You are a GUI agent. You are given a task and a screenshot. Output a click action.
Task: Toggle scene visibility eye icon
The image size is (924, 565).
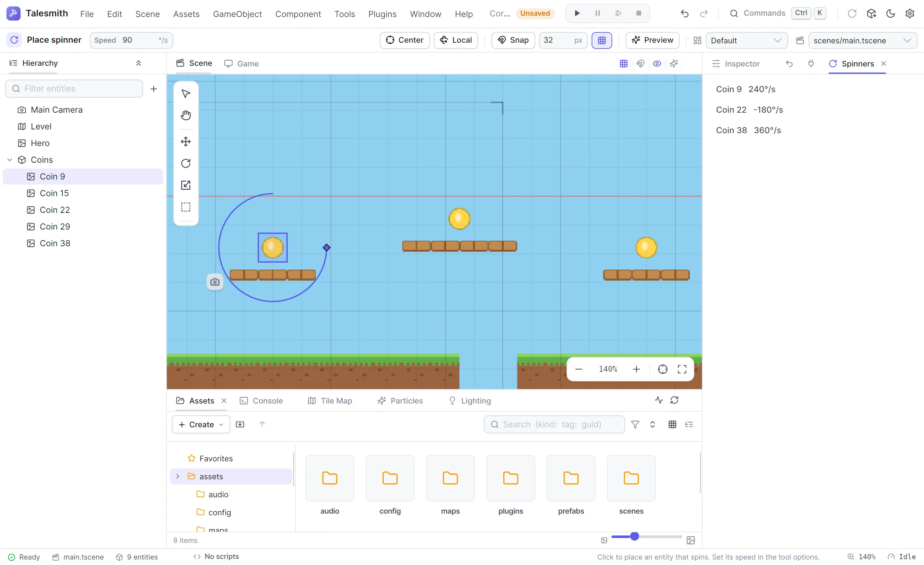tap(657, 64)
